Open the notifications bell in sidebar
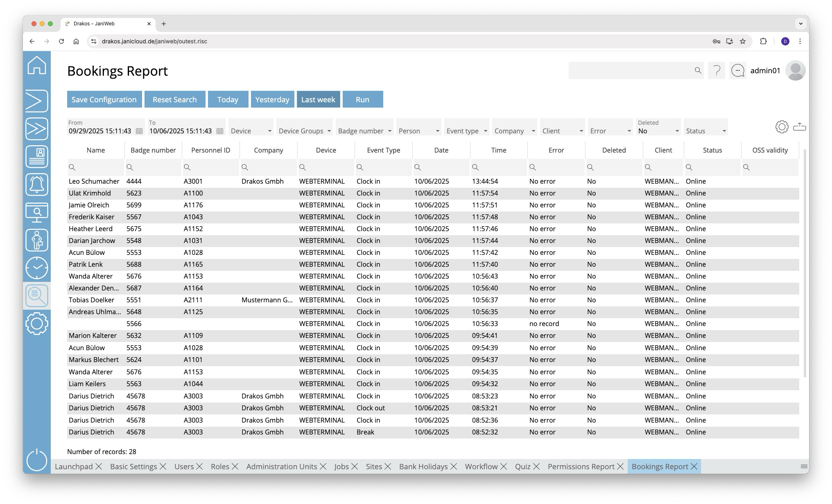 (x=37, y=184)
